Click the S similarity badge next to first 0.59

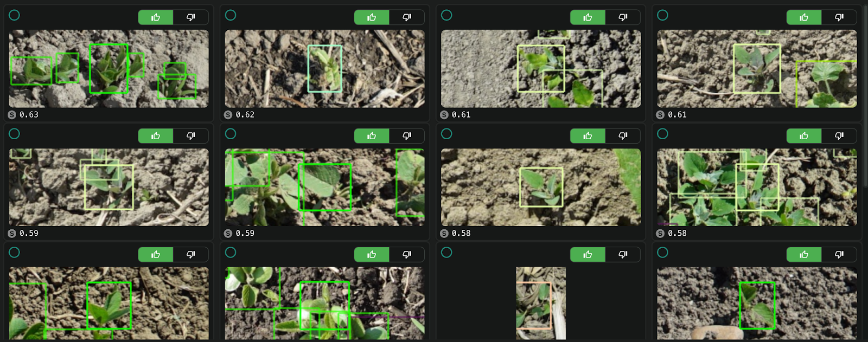(x=12, y=233)
